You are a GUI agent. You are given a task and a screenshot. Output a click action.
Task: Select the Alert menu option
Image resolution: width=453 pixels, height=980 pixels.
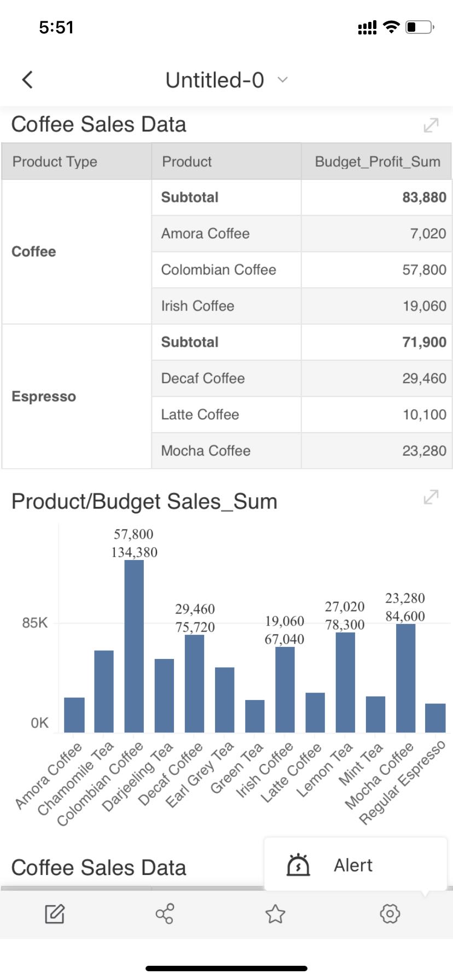point(353,865)
